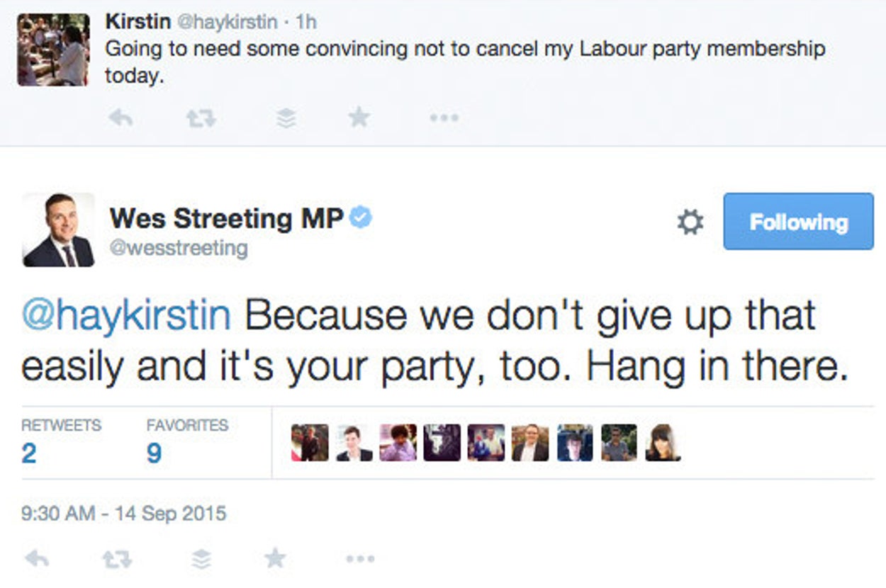Retweet Wes Streeting's reply
Screen dimensions: 886x588
[x=117, y=560]
